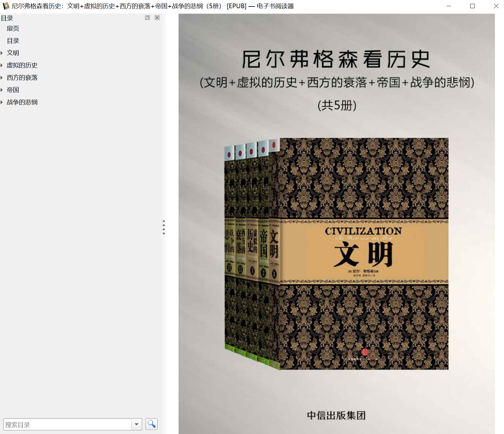
Task: Maximize the e-book viewer window
Action: point(472,6)
